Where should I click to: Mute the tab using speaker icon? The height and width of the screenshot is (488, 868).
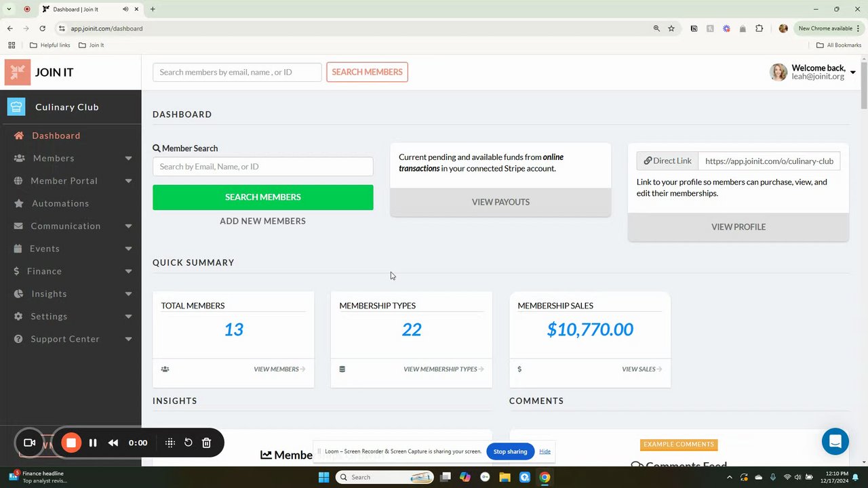click(126, 9)
